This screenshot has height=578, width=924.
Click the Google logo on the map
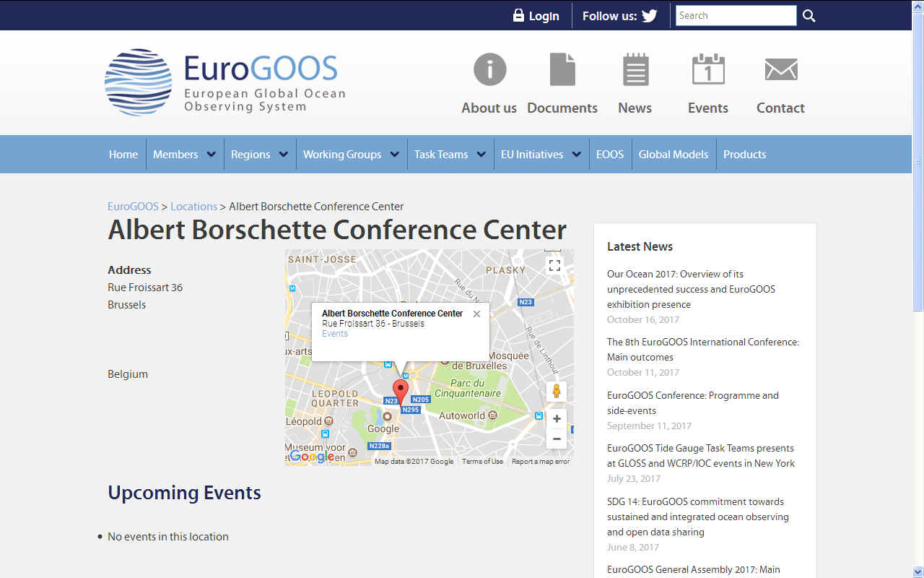313,457
